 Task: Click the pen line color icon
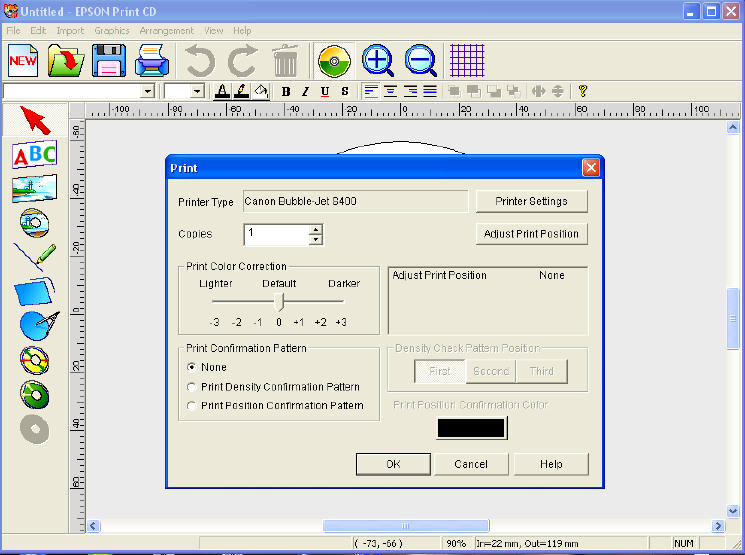(241, 91)
